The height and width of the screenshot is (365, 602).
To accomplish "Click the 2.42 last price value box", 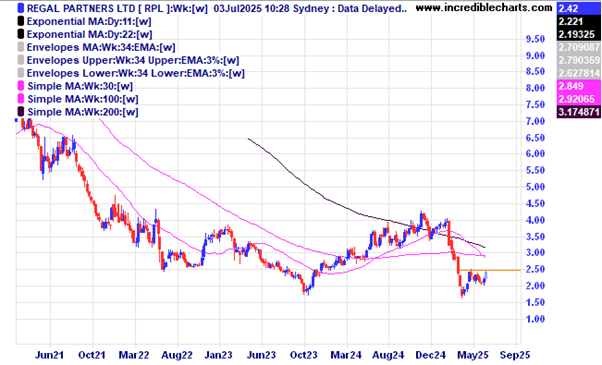I will [x=579, y=8].
